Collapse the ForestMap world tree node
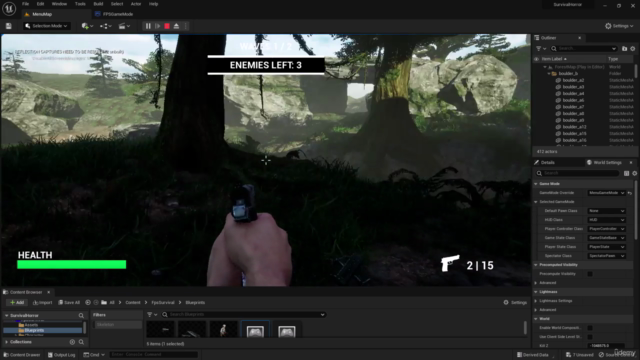Screen dimensions: 640x360 point(545,67)
